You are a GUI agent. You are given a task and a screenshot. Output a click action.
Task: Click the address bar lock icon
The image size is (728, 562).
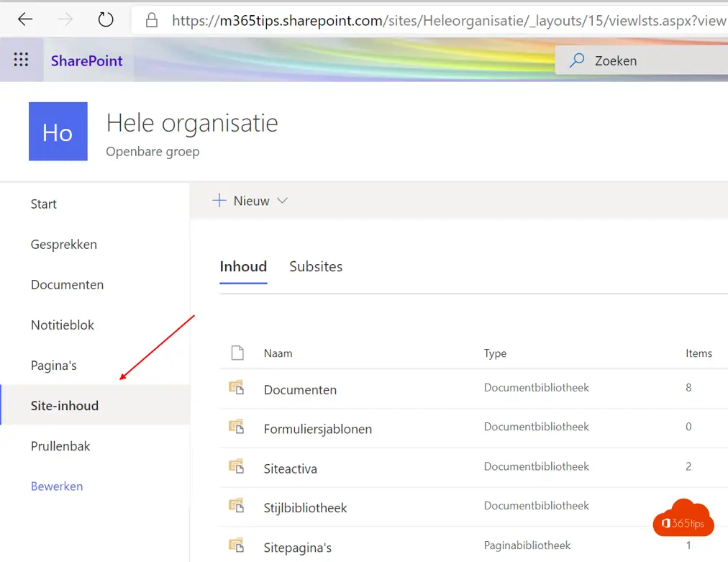coord(151,19)
